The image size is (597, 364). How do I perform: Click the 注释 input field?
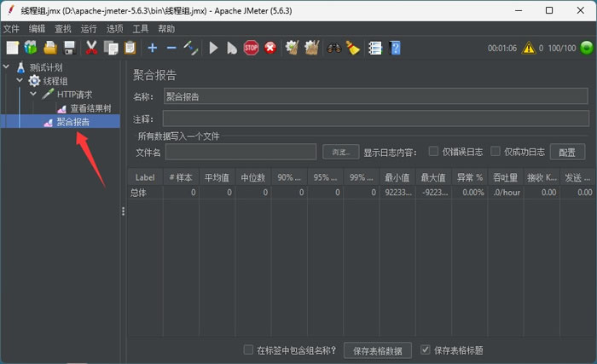tap(376, 118)
